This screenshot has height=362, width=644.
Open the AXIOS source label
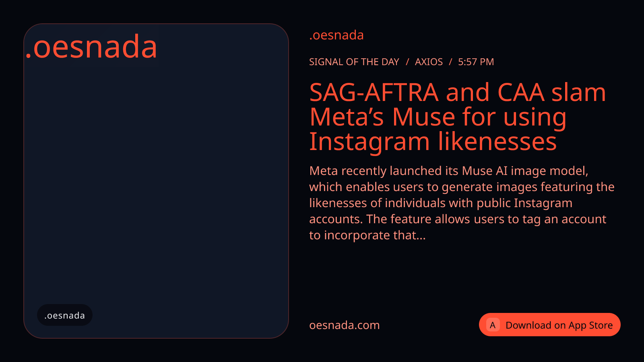pyautogui.click(x=429, y=62)
